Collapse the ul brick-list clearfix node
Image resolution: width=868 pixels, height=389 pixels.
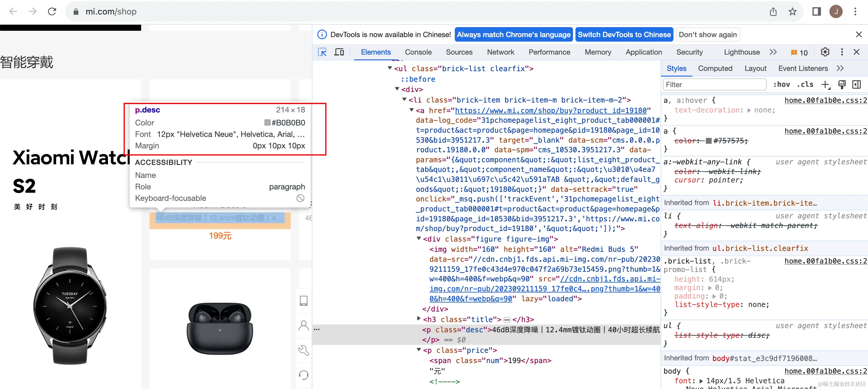click(390, 68)
